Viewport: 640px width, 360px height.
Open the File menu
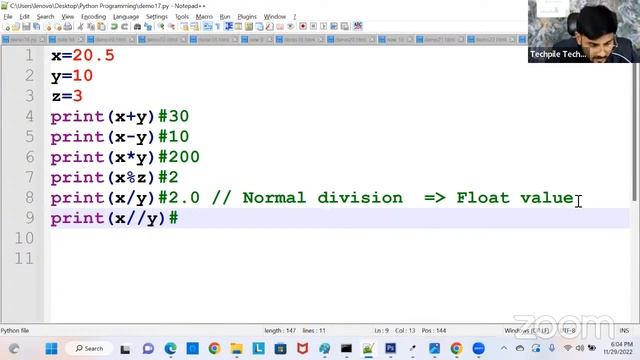click(8, 17)
